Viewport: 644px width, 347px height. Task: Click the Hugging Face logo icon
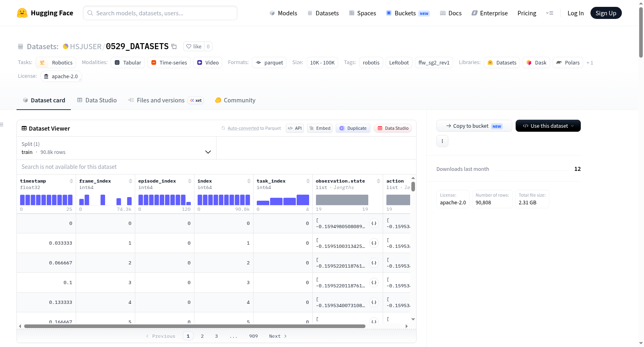click(x=22, y=13)
